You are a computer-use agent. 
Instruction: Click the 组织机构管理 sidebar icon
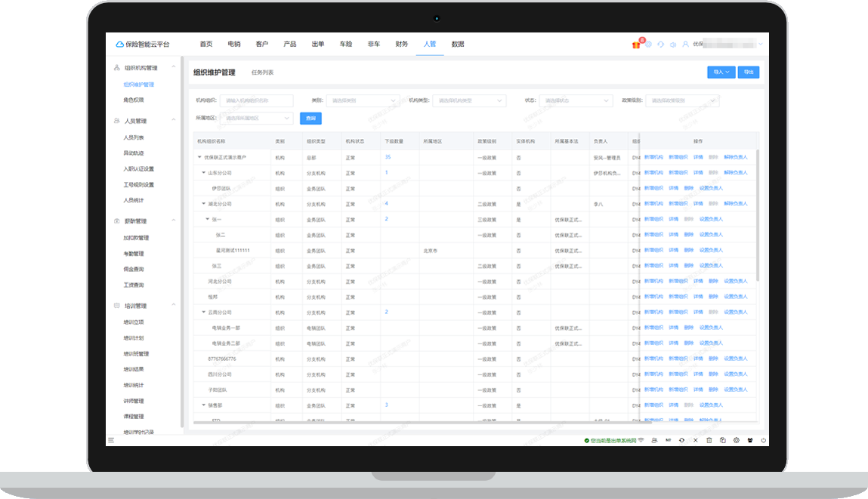click(x=117, y=67)
